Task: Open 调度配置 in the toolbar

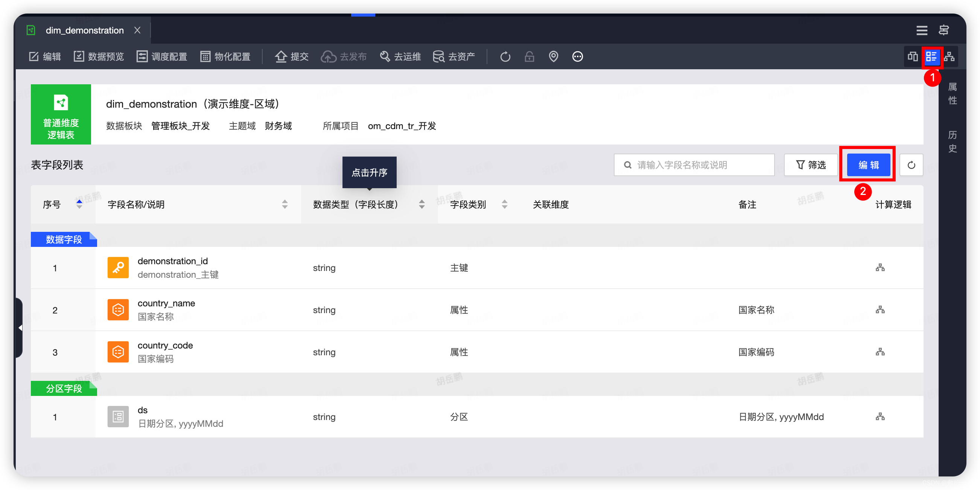Action: [162, 57]
